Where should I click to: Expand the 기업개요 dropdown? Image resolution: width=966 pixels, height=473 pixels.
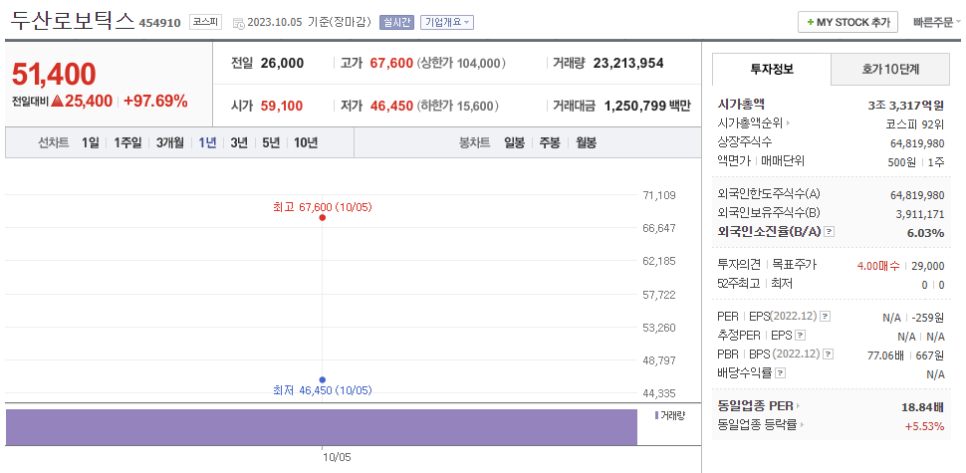tap(447, 23)
